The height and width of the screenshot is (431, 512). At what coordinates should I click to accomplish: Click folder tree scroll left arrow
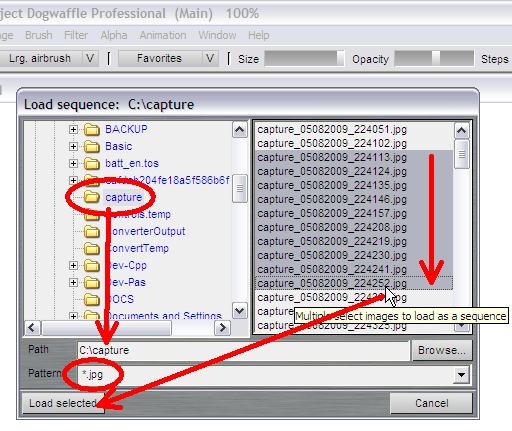[x=32, y=328]
